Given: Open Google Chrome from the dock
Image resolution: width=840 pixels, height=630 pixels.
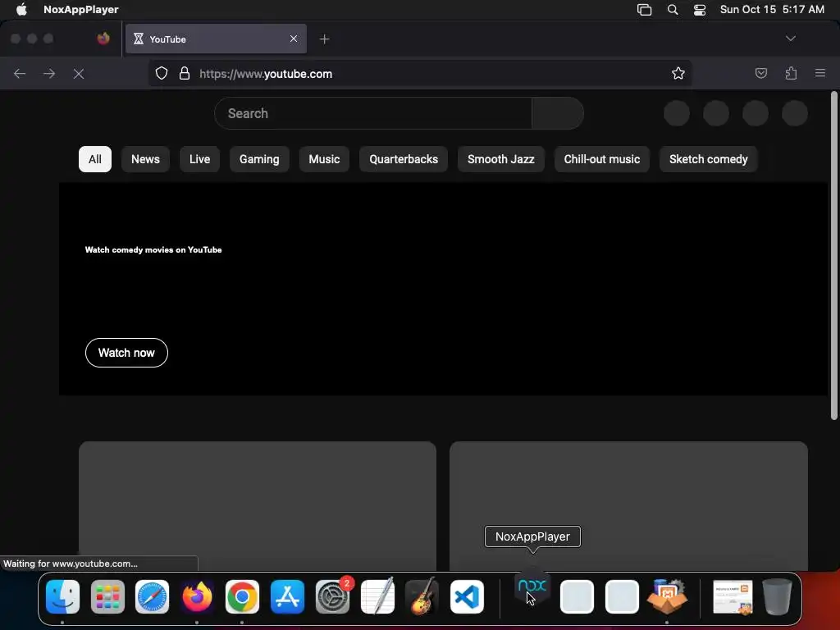Looking at the screenshot, I should [x=242, y=597].
